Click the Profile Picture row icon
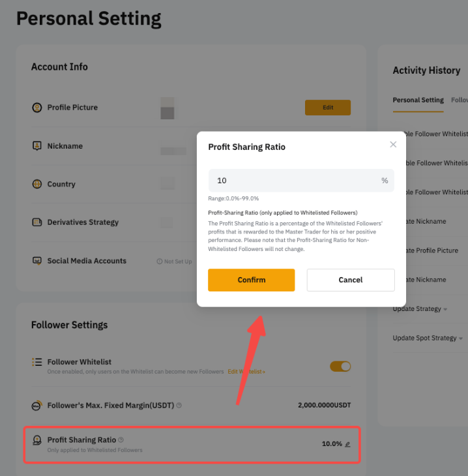 [x=37, y=108]
